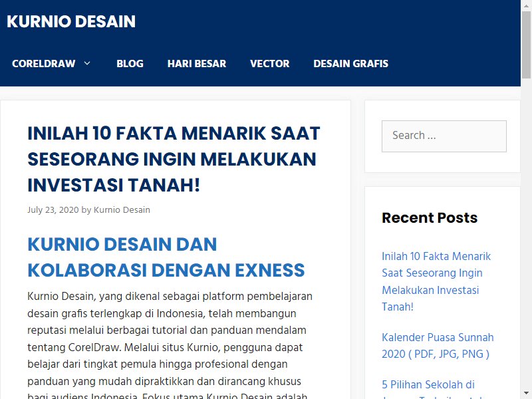The width and height of the screenshot is (532, 399).
Task: Open recent post Inilah 10 Fakta Menarik
Action: (x=436, y=281)
